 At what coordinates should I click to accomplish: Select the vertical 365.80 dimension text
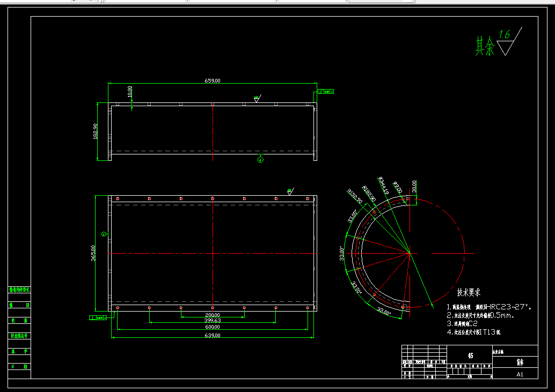point(93,253)
